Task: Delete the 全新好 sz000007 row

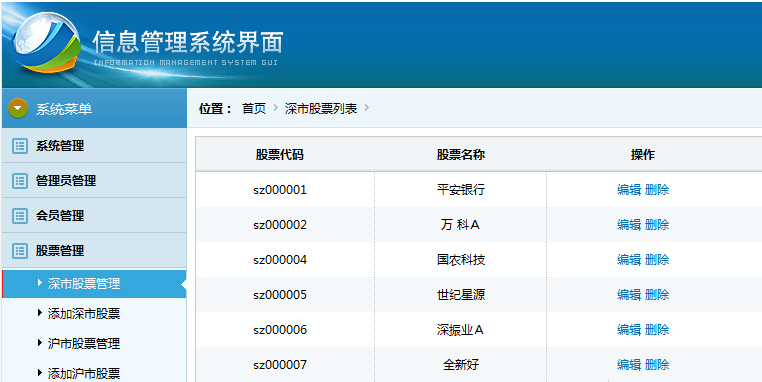Action: click(x=657, y=365)
